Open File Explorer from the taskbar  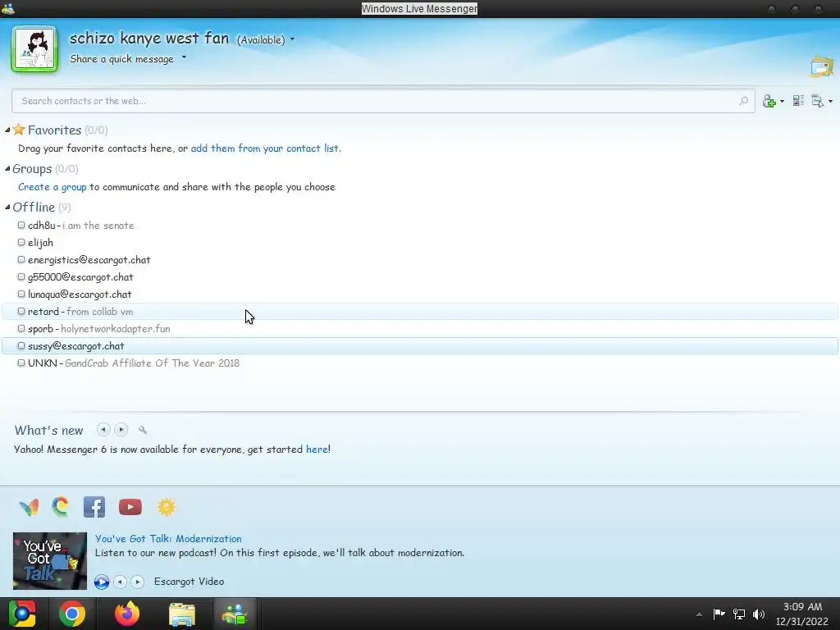pyautogui.click(x=182, y=614)
